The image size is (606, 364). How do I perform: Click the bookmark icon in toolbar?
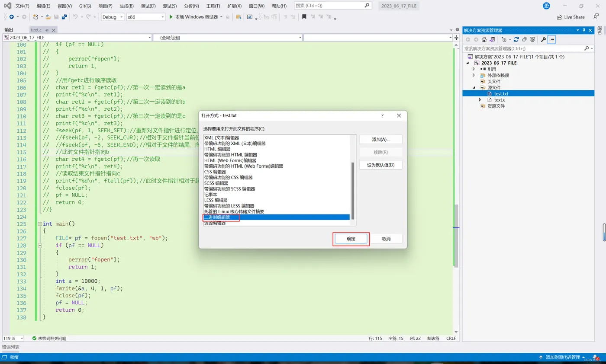pyautogui.click(x=304, y=17)
